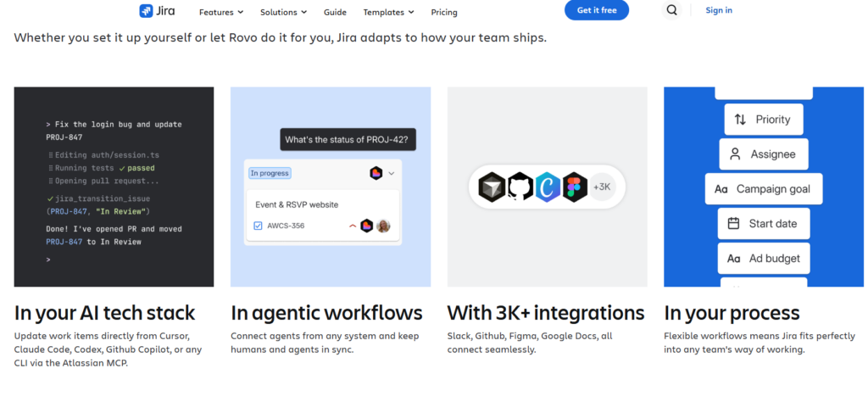Click the GitHub octocat integration icon
868x402 pixels.
click(x=520, y=187)
